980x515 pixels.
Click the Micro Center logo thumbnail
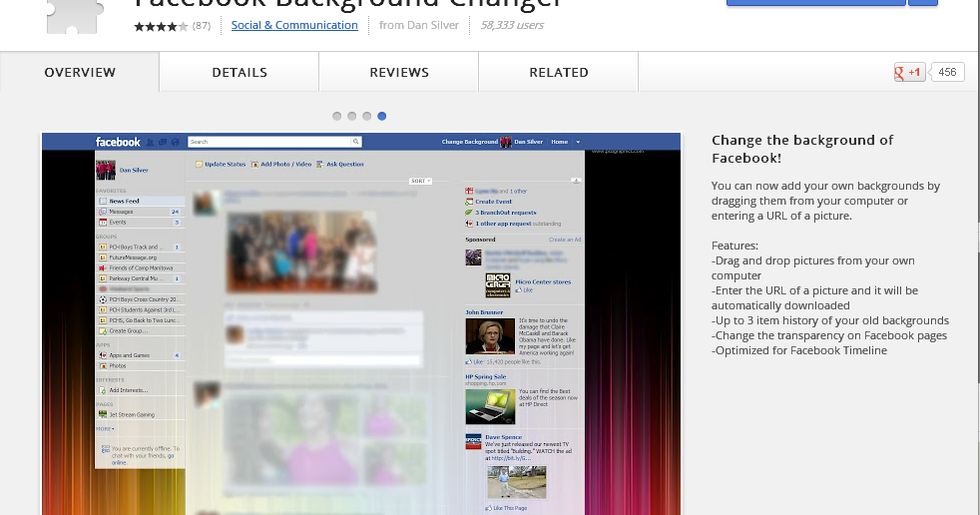(498, 285)
